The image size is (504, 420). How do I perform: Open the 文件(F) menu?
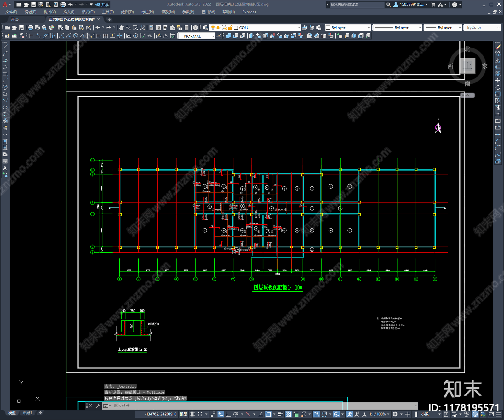pos(11,12)
